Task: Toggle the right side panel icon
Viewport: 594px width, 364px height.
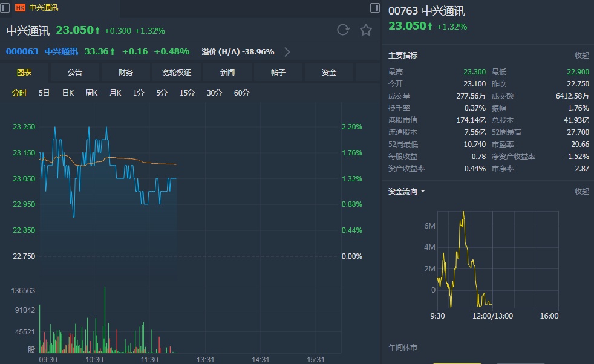Action: pos(374,7)
